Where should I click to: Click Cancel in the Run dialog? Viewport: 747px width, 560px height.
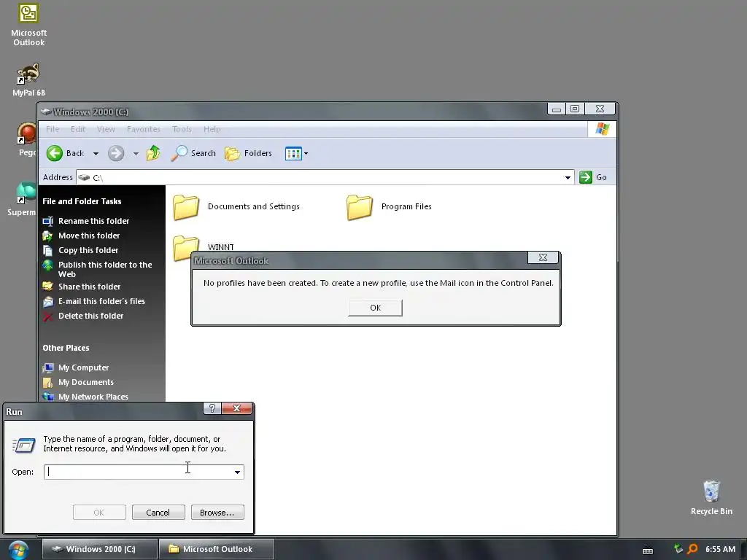coord(158,513)
